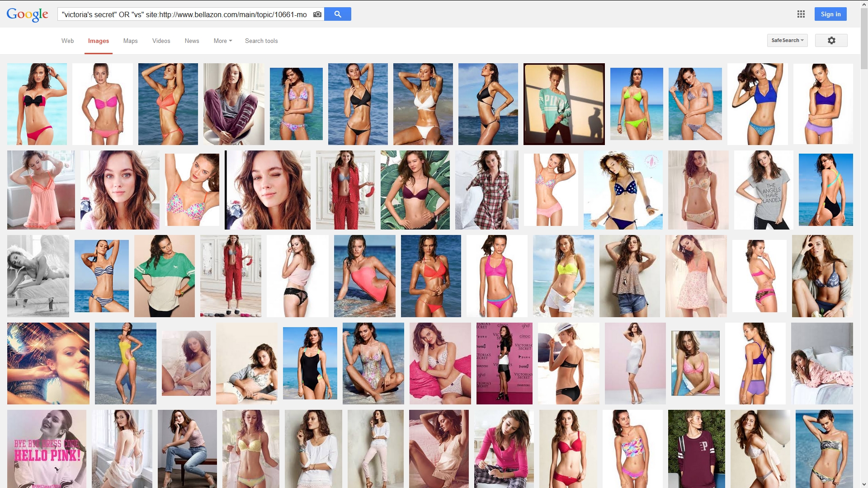This screenshot has height=488, width=868.
Task: Switch to the Videos tab
Action: (x=161, y=41)
